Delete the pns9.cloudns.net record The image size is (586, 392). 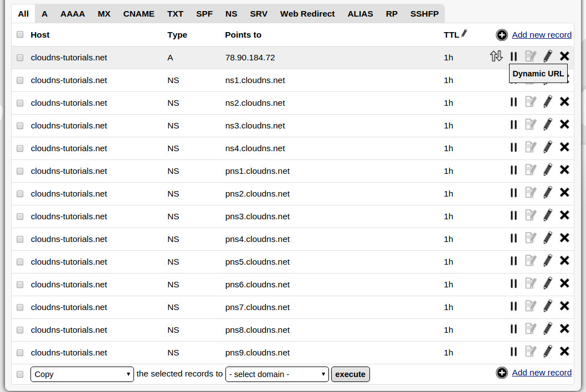[x=564, y=351]
